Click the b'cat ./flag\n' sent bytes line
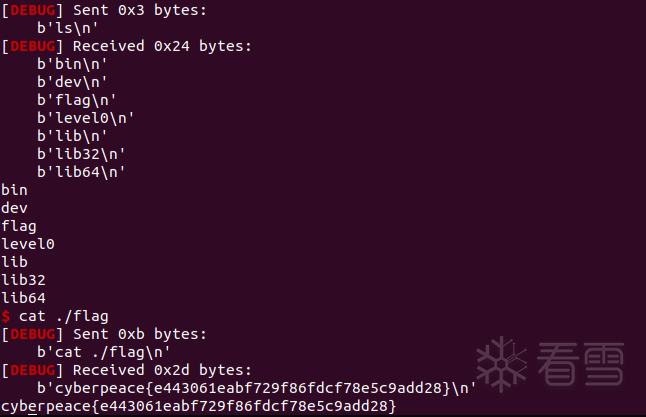 [100, 352]
